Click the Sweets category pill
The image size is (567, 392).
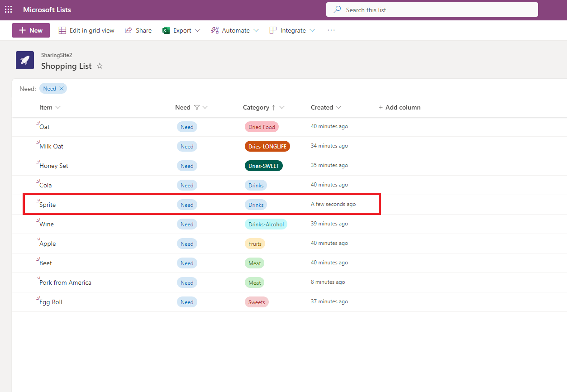tap(257, 302)
